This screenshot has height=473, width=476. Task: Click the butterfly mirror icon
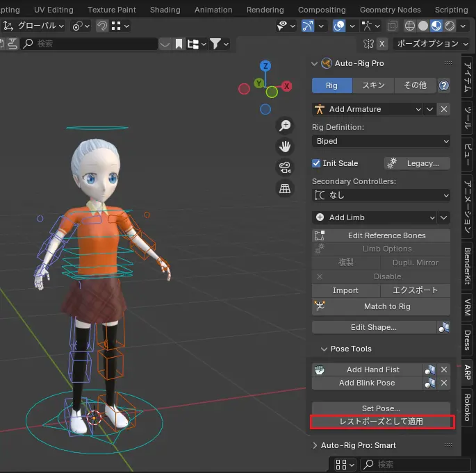[368, 44]
